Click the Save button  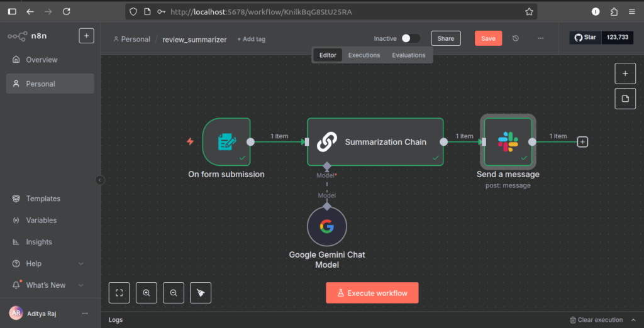(488, 38)
